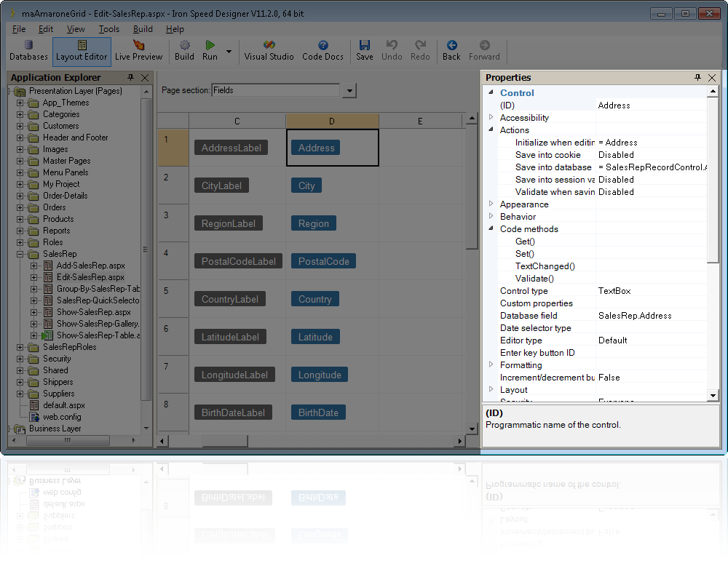Open the Tools menu
728x582 pixels.
[x=108, y=29]
